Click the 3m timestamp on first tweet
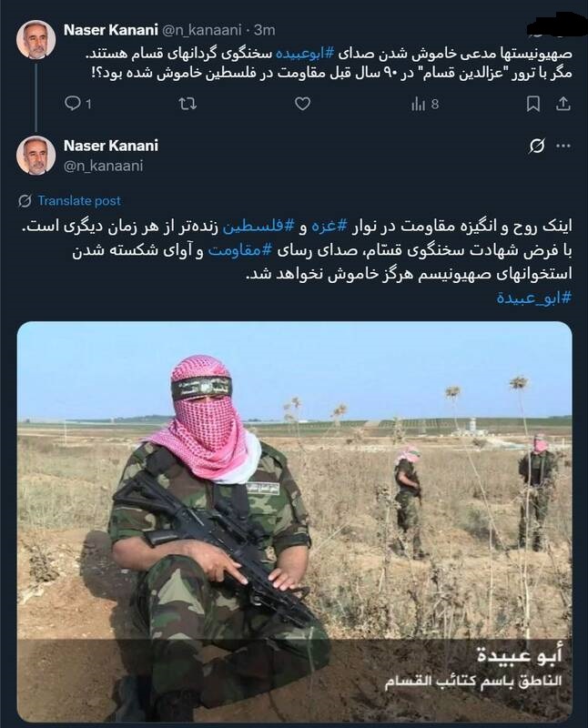588x728 pixels. click(265, 30)
